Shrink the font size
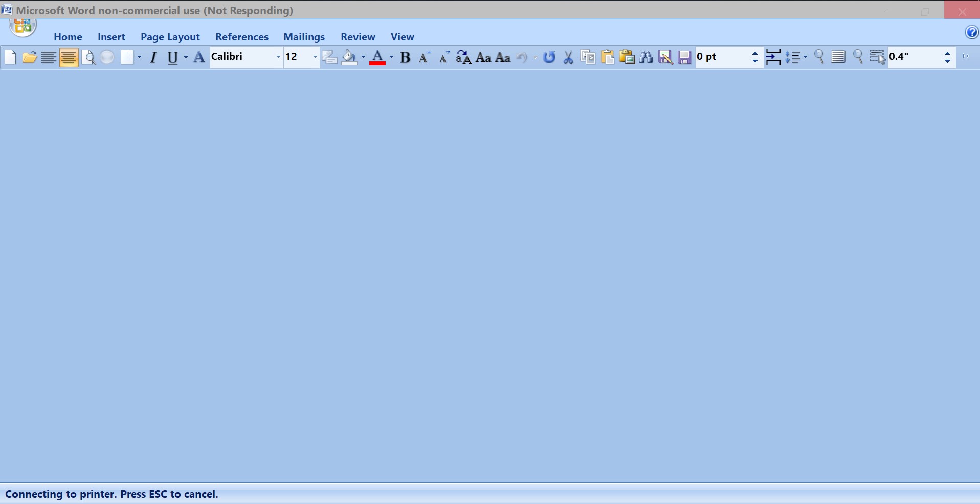This screenshot has width=980, height=504. click(x=444, y=57)
